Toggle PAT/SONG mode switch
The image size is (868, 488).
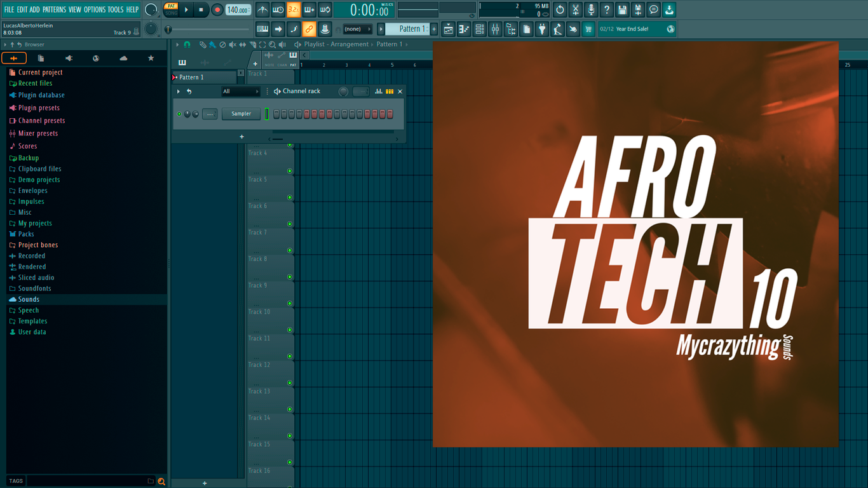point(171,10)
